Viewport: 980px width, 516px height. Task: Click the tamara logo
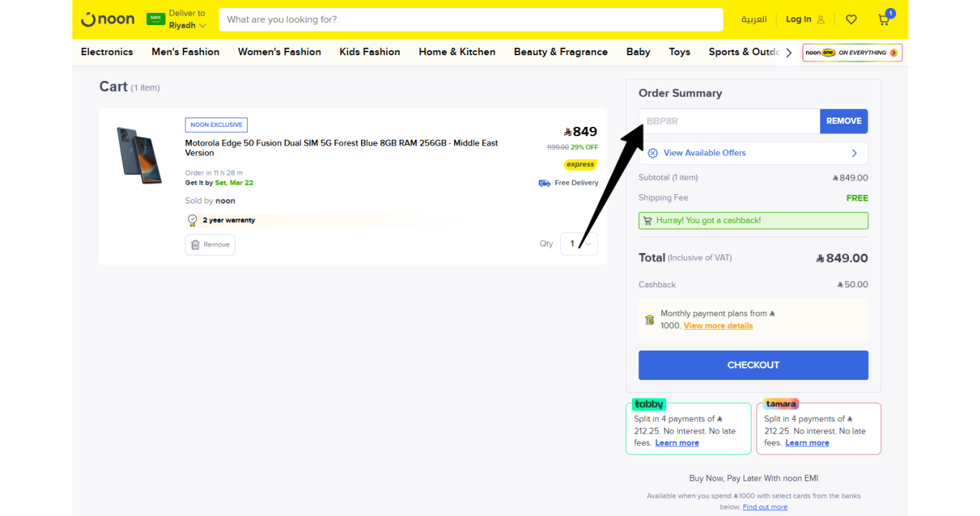click(x=781, y=404)
